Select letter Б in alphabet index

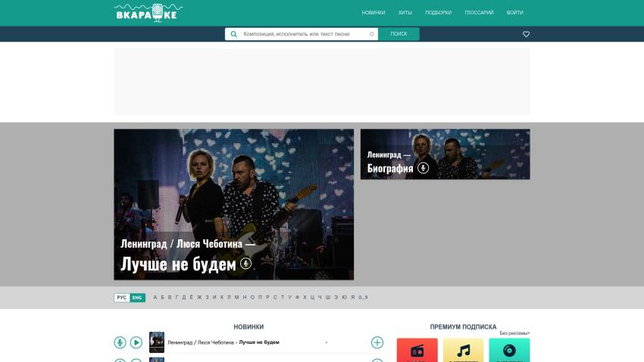click(162, 298)
